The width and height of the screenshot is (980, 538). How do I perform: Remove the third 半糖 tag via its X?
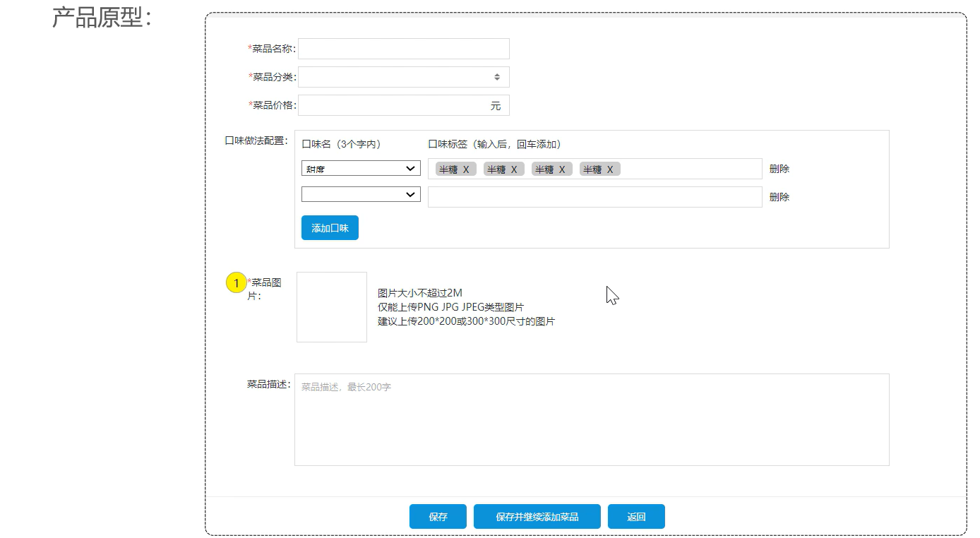coord(562,169)
